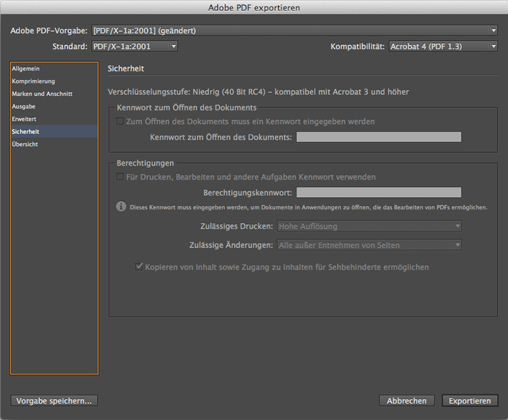Click the Abbrechen button
The height and width of the screenshot is (420, 508).
(407, 401)
